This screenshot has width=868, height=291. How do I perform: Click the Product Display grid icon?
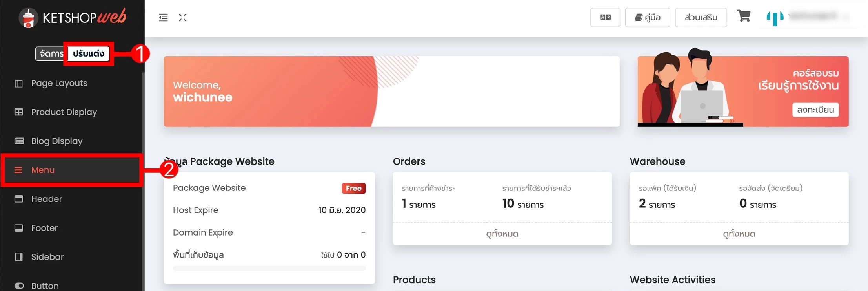18,112
